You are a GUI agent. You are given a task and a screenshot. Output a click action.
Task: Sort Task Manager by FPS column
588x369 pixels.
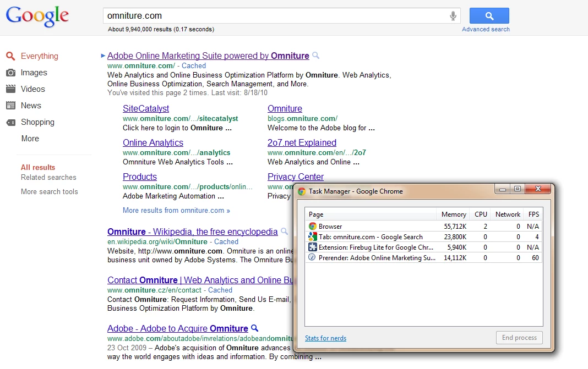coord(533,214)
